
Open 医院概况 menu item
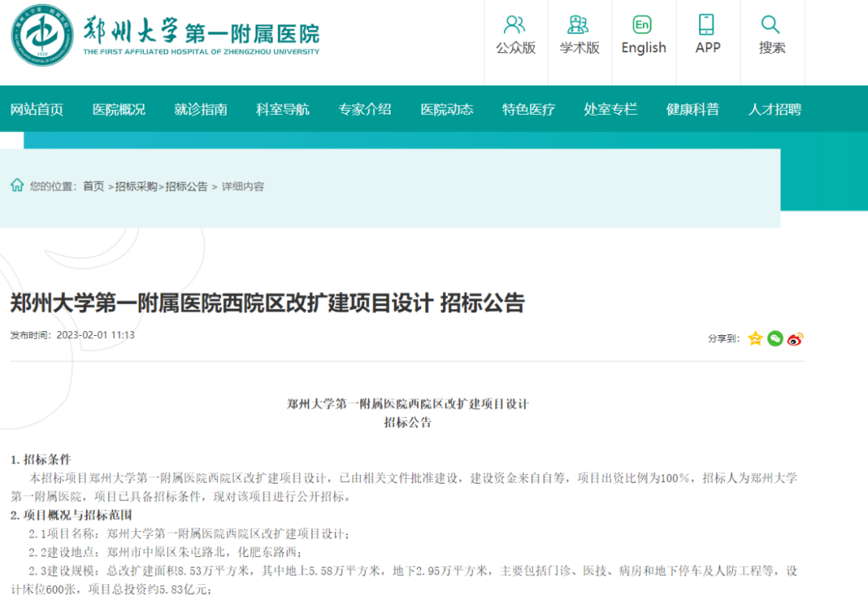pos(118,109)
